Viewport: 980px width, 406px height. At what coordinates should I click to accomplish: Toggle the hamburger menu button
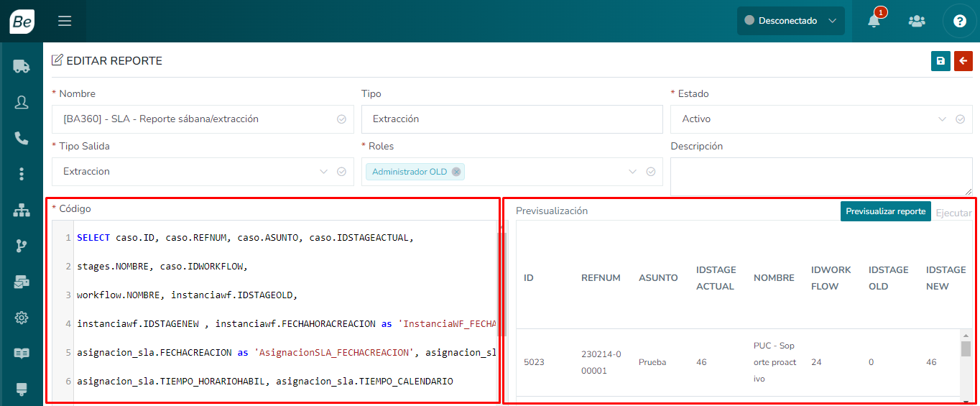click(65, 21)
